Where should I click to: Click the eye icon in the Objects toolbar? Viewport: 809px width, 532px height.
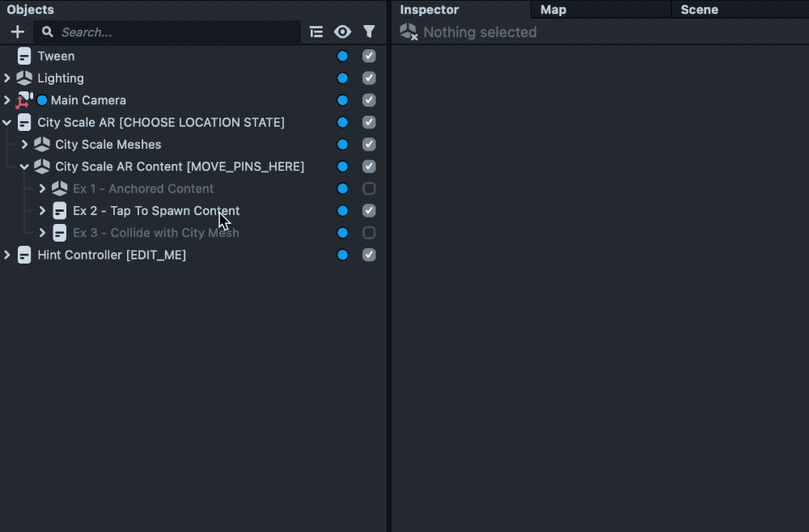point(342,32)
